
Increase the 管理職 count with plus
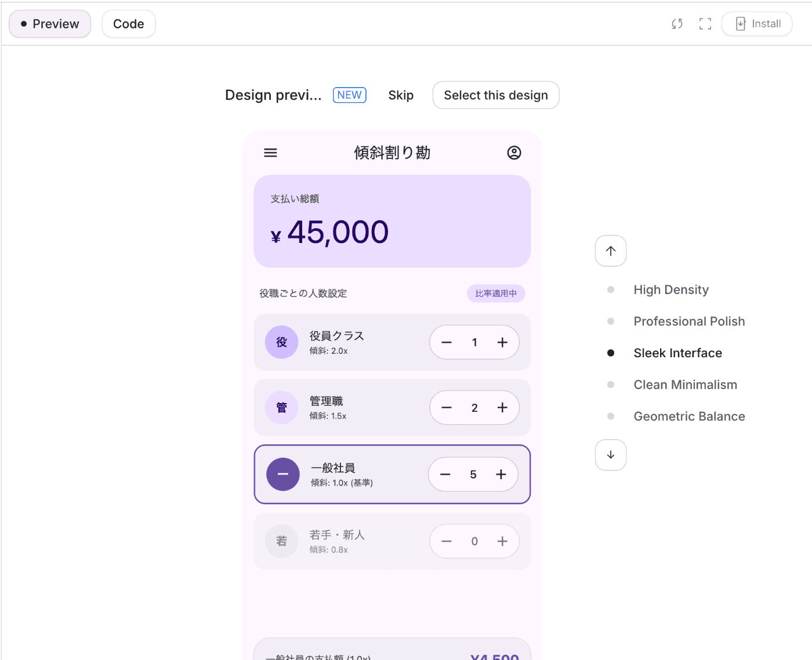coord(502,408)
